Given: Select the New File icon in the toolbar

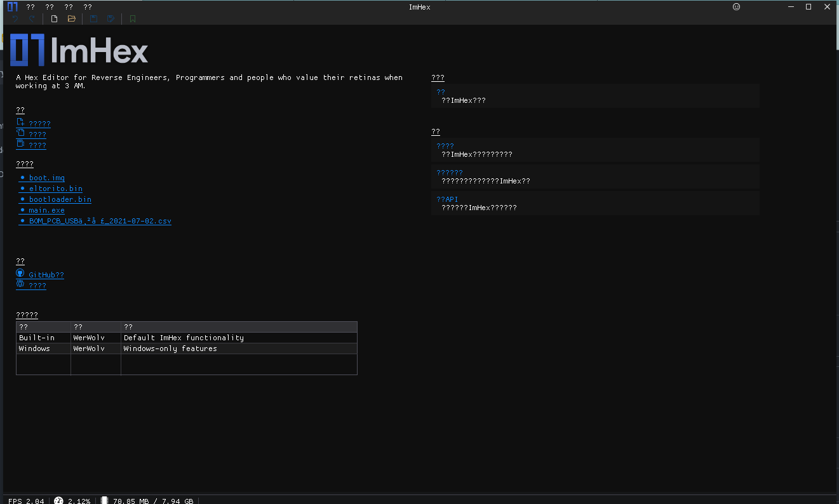Looking at the screenshot, I should point(54,18).
